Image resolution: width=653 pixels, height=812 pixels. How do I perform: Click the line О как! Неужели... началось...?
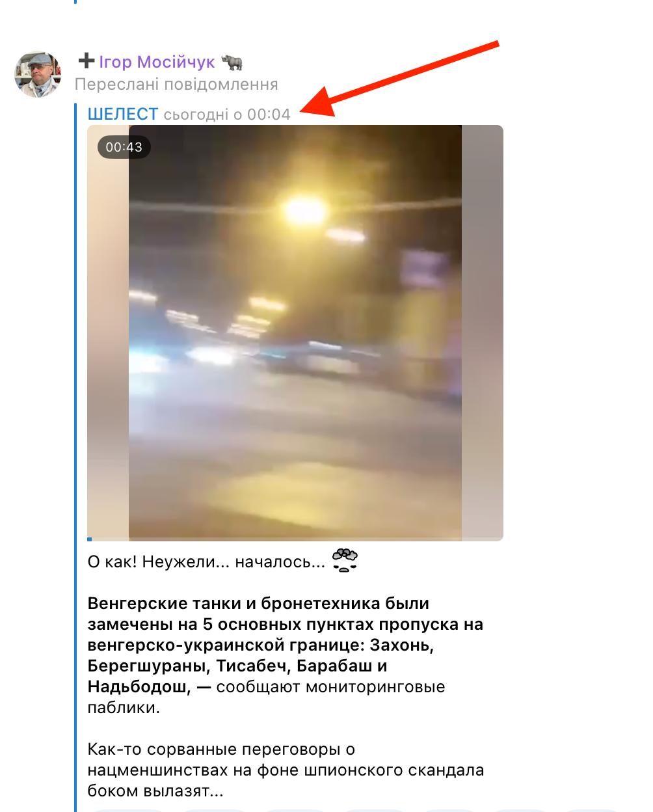point(206,562)
